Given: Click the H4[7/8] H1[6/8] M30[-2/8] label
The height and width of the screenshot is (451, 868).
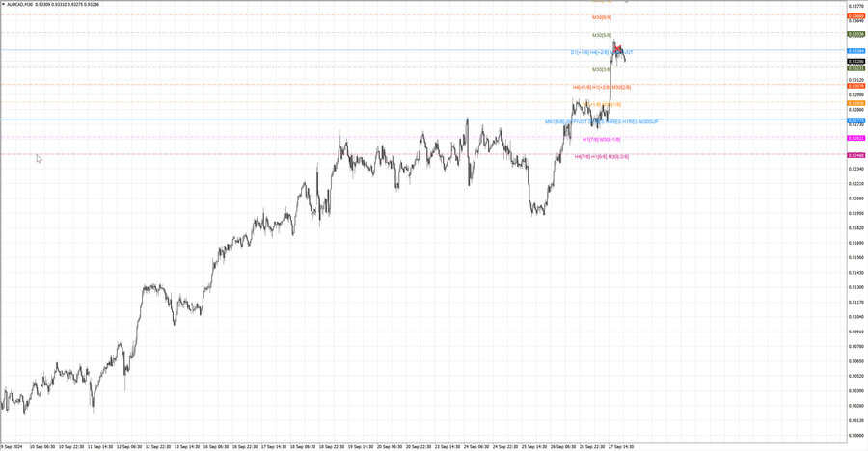Looking at the screenshot, I should pos(602,157).
